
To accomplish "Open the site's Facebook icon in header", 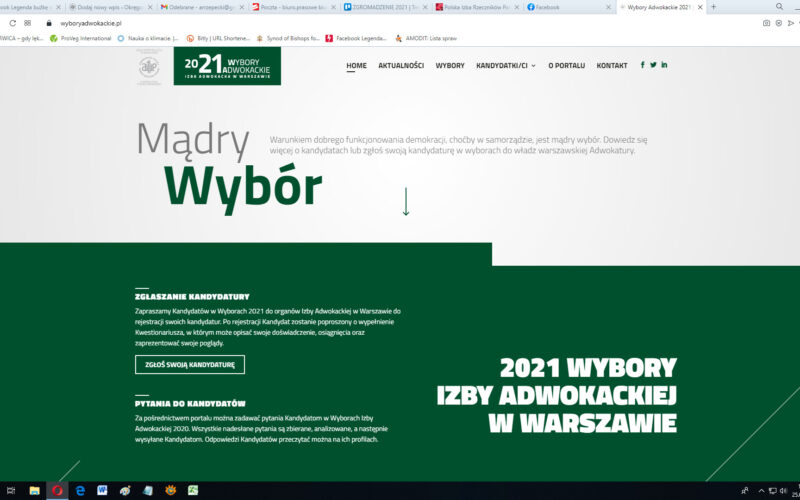I will coord(642,65).
